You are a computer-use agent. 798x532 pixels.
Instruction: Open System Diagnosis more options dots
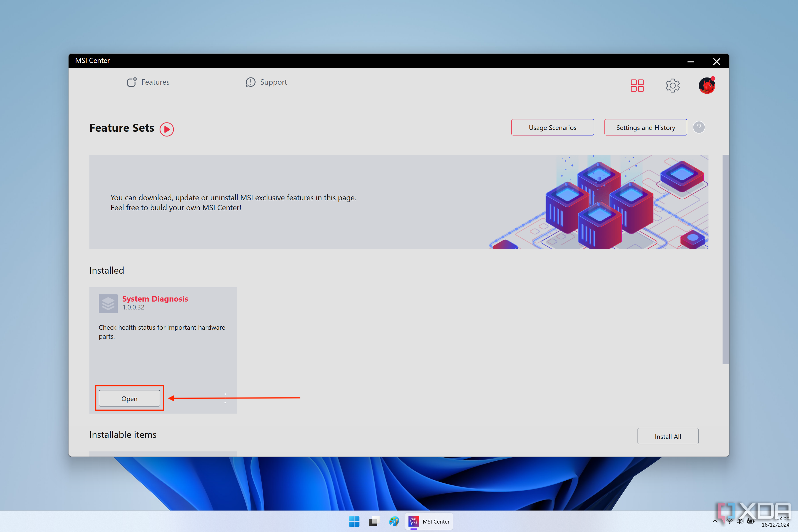pos(225,398)
